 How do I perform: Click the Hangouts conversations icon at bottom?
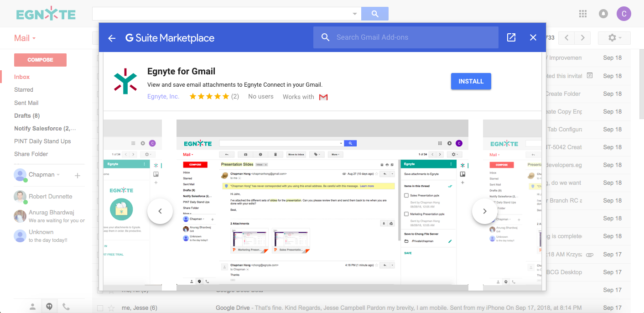coord(49,307)
